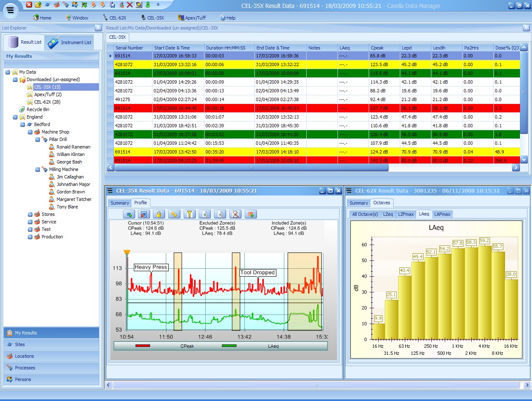The height and width of the screenshot is (401, 532).
Task: Open the Instrument List view
Action: 70,42
